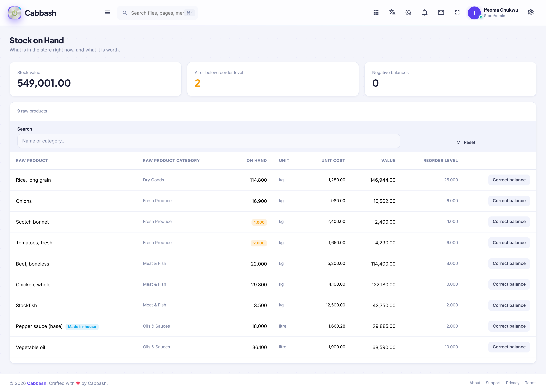Open the Terms footer link
The height and width of the screenshot is (392, 546).
pos(530,383)
